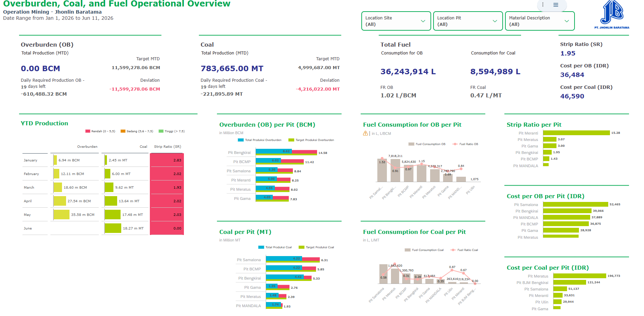Click the Total Produksi Overburden legend swatch
This screenshot has height=316, width=644.
tap(241, 140)
